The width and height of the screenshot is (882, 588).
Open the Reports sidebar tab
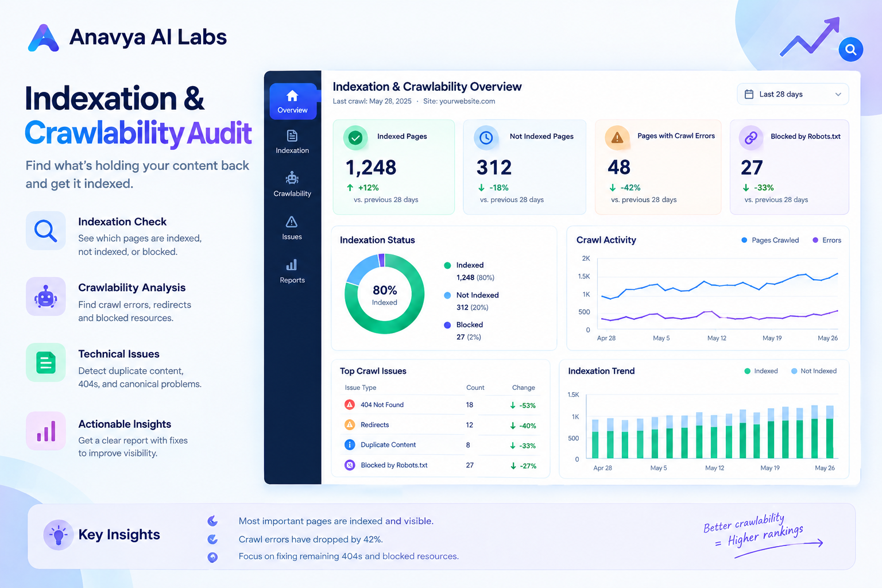[x=292, y=271]
